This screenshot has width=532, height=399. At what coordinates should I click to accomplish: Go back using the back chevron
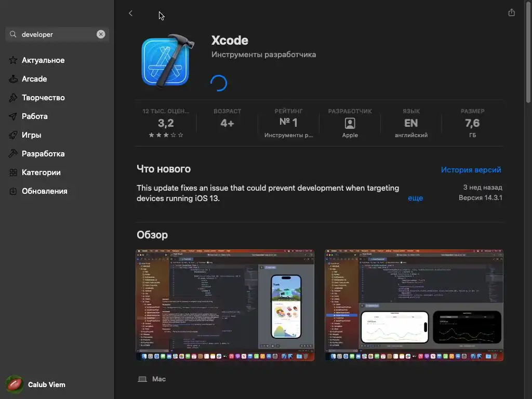[x=130, y=13]
